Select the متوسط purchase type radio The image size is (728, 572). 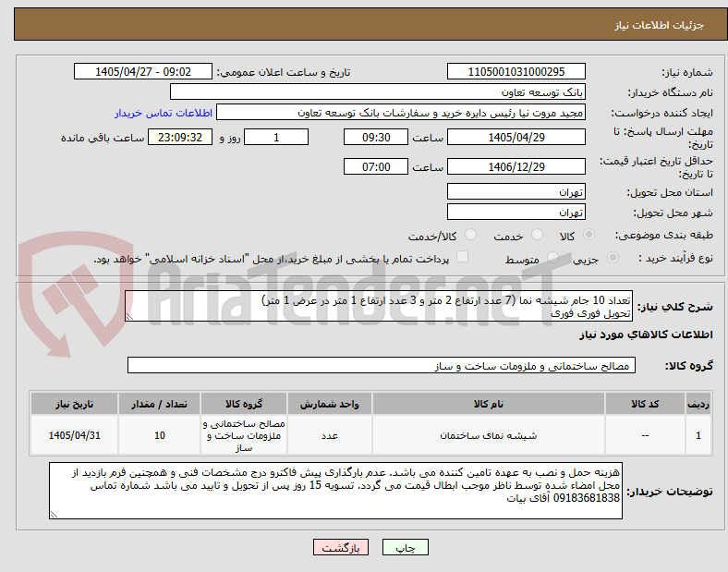[552, 257]
